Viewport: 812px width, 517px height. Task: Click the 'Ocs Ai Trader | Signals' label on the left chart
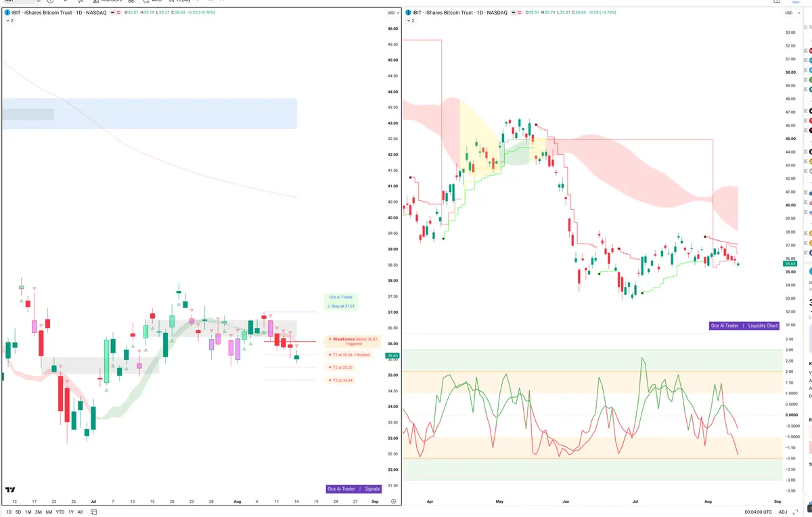354,489
